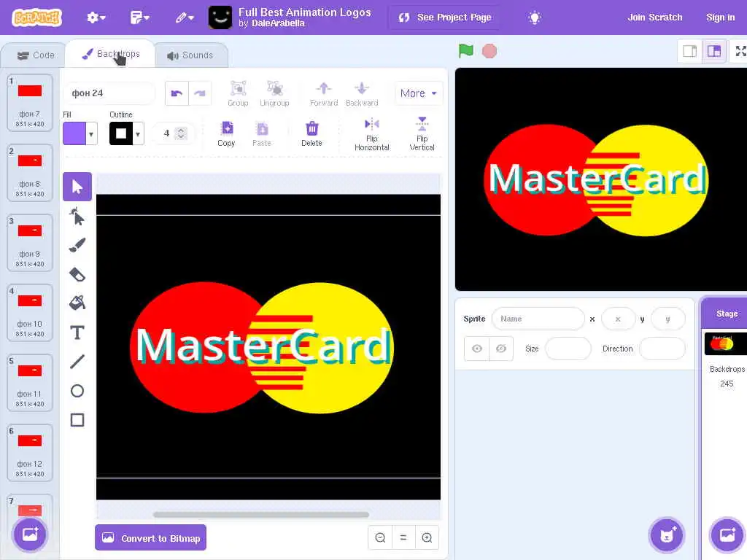Click the red stop button

pos(489,51)
